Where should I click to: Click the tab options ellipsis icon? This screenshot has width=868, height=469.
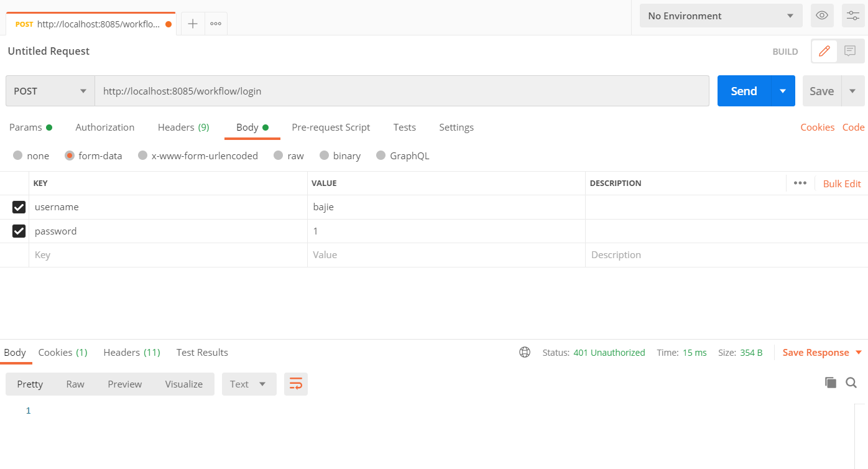(x=216, y=24)
